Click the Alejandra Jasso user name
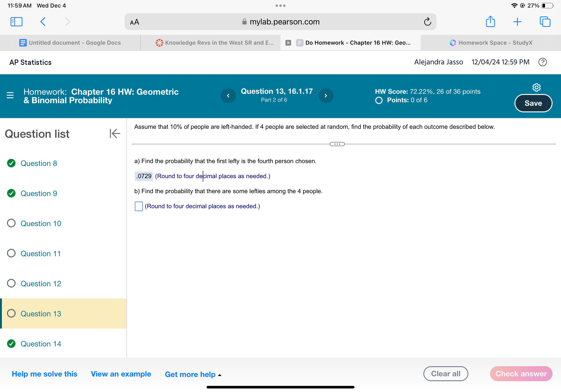 tap(438, 62)
